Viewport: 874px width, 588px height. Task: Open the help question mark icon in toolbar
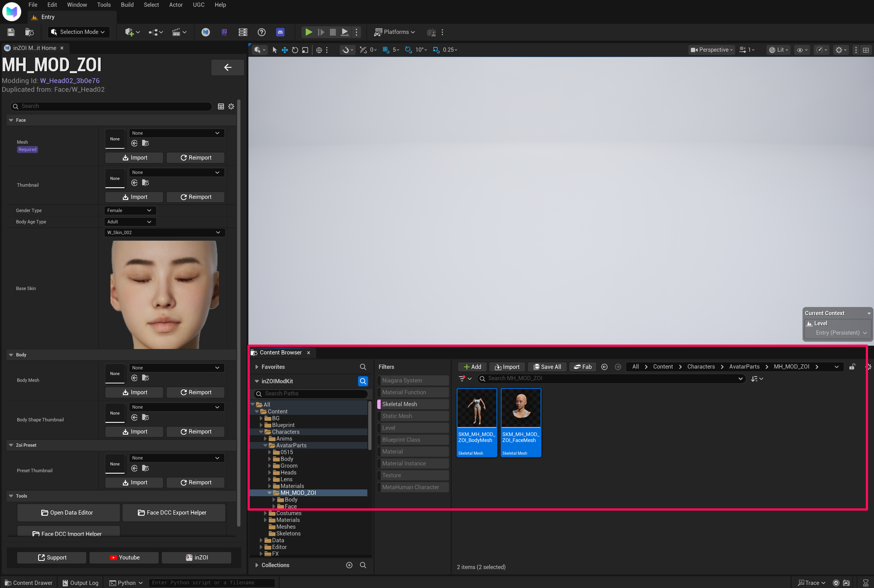261,32
